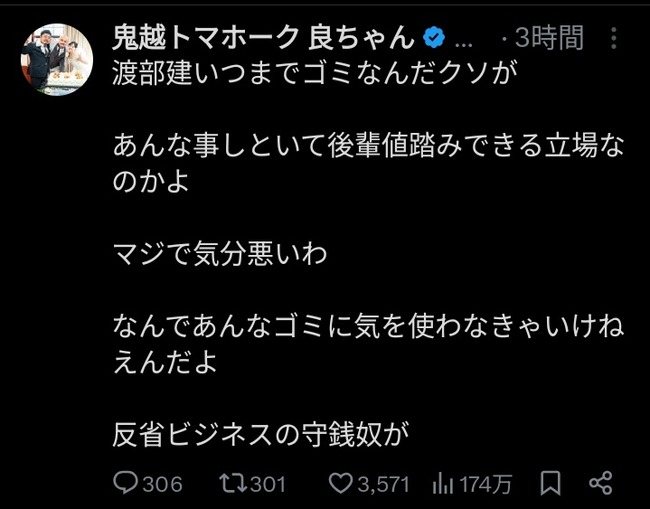
Task: Click tweet line starting with 渡部建いつまで
Action: pos(315,73)
